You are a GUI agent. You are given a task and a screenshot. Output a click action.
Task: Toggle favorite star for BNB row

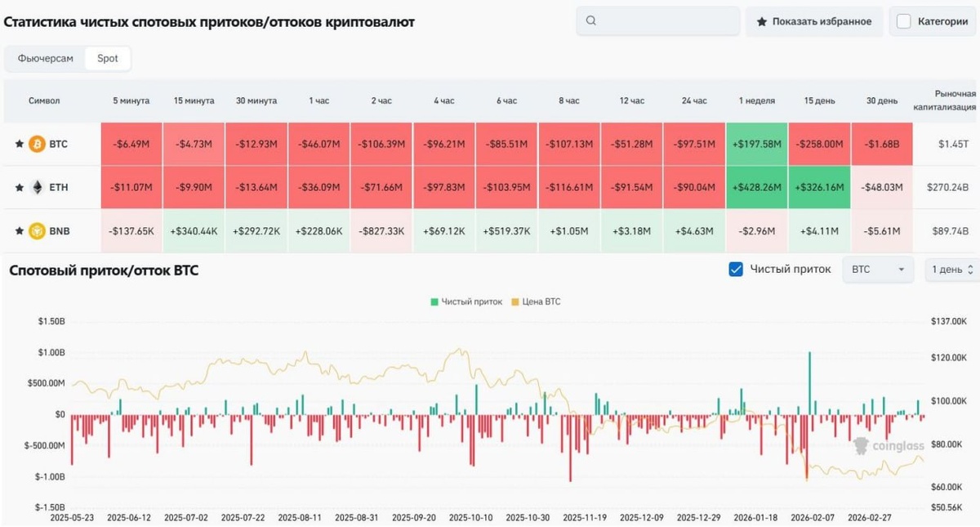coord(19,231)
